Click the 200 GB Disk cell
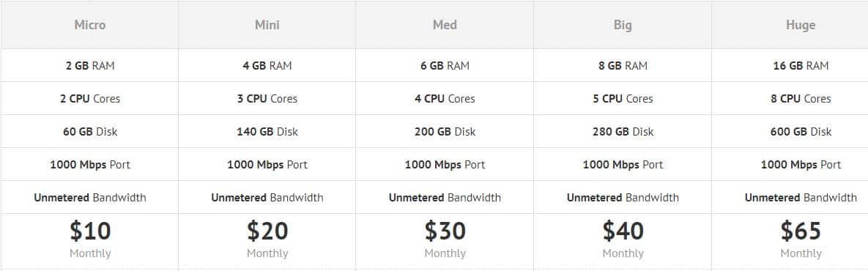The width and height of the screenshot is (868, 271). (445, 132)
